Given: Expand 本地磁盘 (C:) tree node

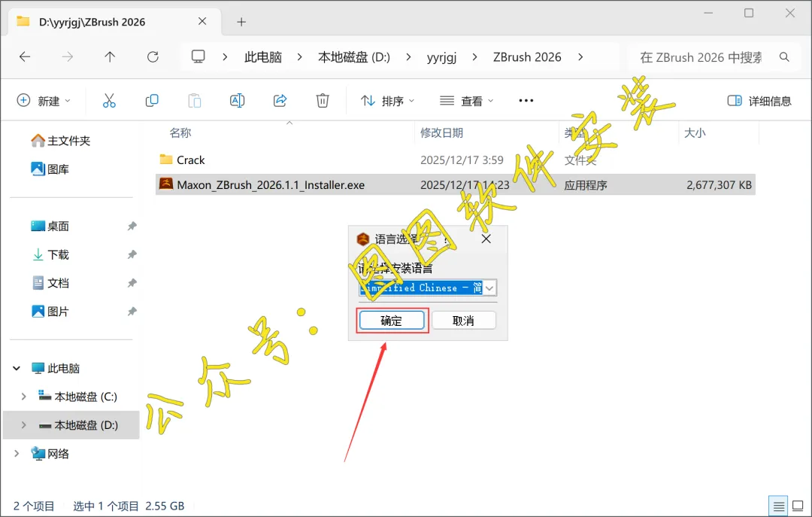Looking at the screenshot, I should (24, 397).
